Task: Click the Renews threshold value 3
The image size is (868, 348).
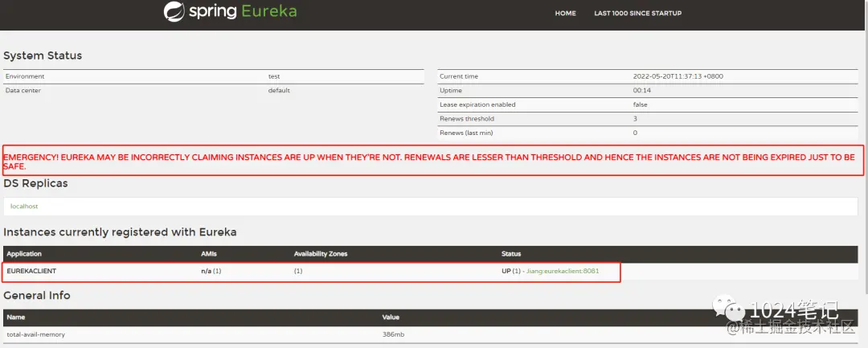Action: click(x=635, y=118)
